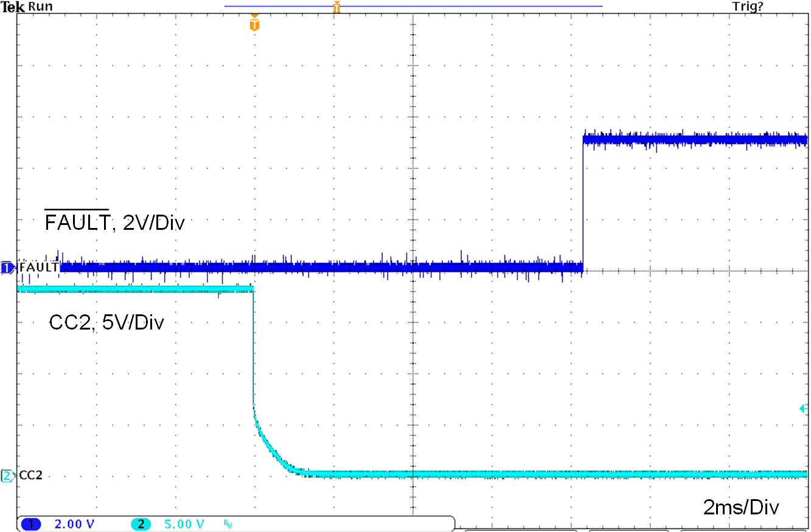Click the 2.00 V channel 1 scale readout
Screen dimensions: 811x532
pos(74,524)
